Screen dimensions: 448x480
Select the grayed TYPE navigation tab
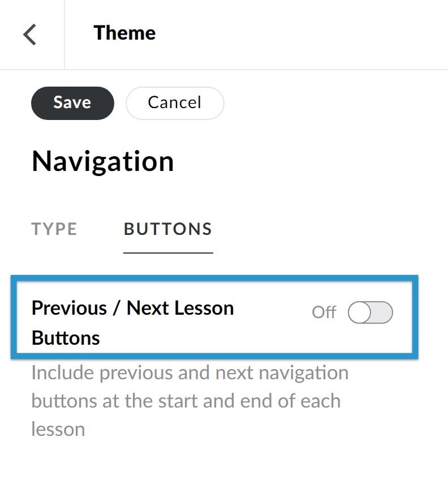tap(54, 229)
